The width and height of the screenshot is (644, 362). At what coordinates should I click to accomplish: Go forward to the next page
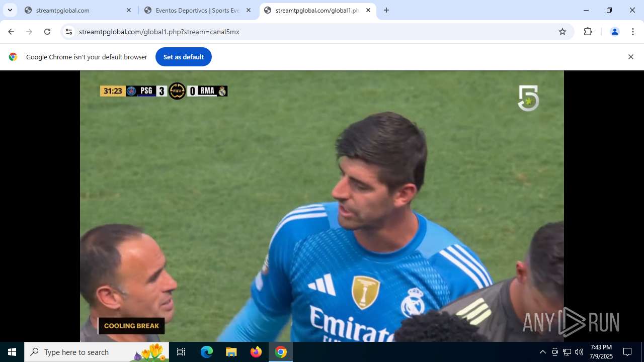click(29, 32)
